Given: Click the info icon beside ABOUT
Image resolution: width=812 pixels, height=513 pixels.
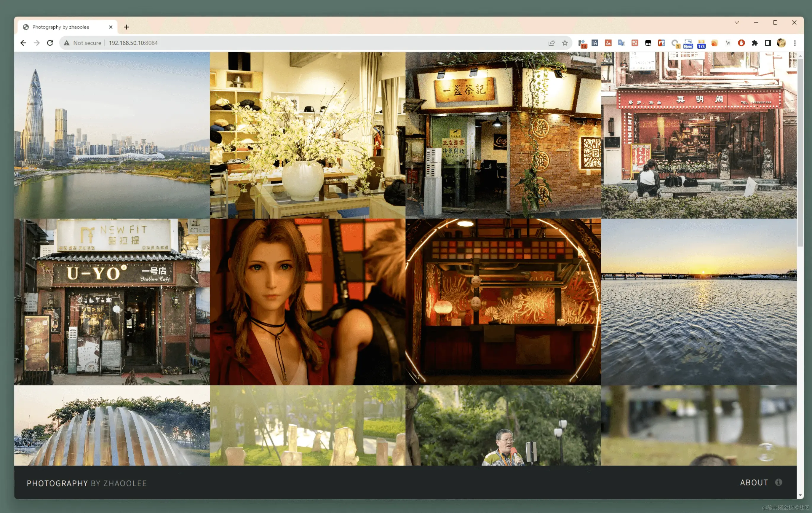Looking at the screenshot, I should pos(778,482).
